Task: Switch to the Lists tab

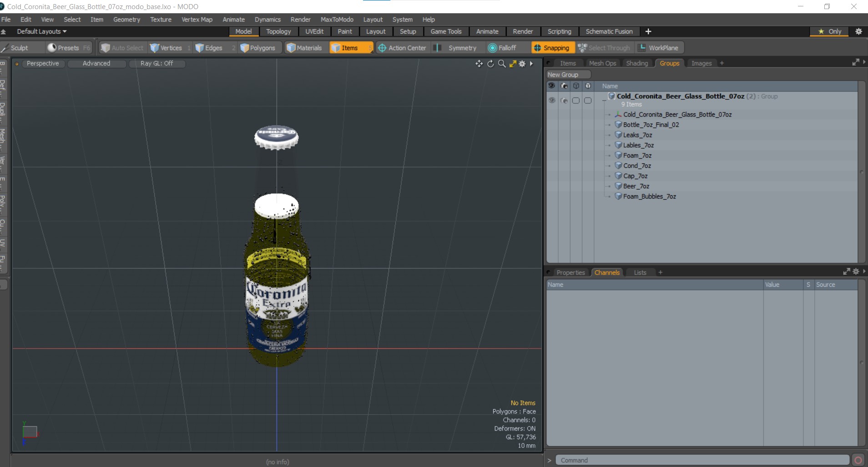Action: (x=640, y=273)
